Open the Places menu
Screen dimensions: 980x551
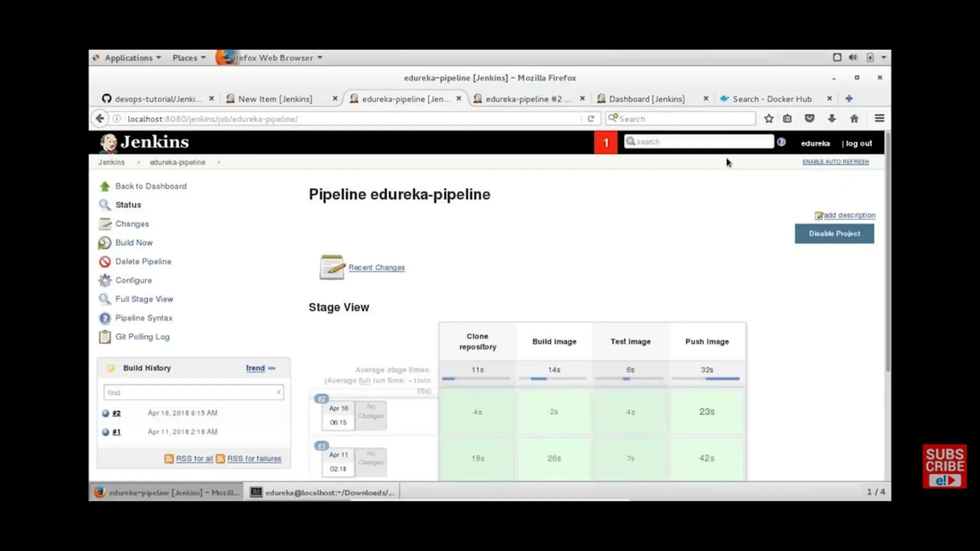(x=189, y=58)
